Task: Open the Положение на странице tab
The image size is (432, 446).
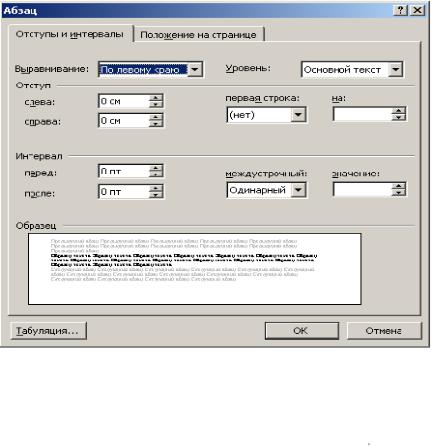Action: point(199,35)
